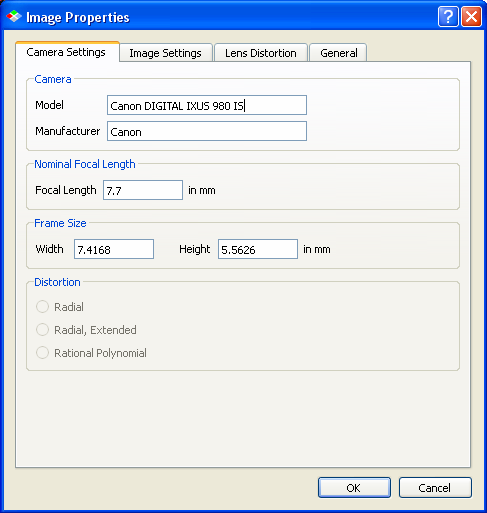
Task: Click the Focal Length input box
Action: pyautogui.click(x=143, y=190)
